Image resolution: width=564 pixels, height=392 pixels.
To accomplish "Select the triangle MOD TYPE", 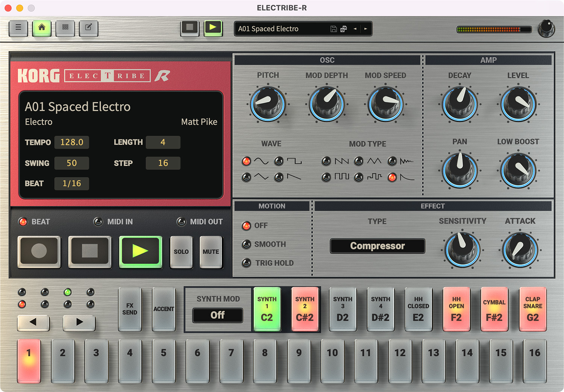I will coord(359,161).
